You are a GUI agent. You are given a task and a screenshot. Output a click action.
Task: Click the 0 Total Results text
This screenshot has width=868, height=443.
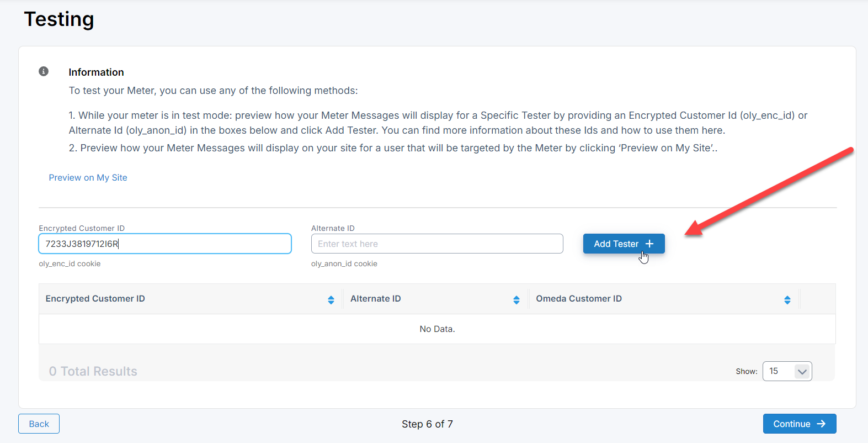[x=93, y=371]
